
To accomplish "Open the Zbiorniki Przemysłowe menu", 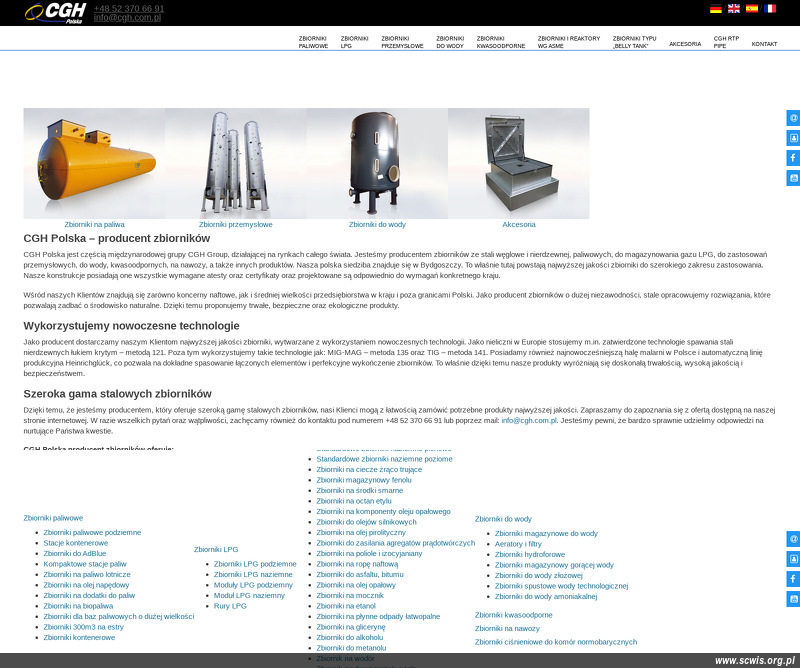I will click(402, 42).
